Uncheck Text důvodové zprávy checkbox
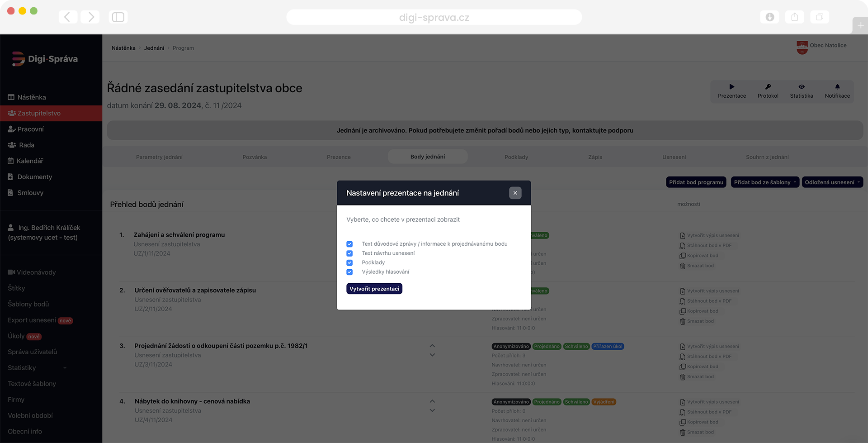Image resolution: width=868 pixels, height=443 pixels. (x=349, y=244)
